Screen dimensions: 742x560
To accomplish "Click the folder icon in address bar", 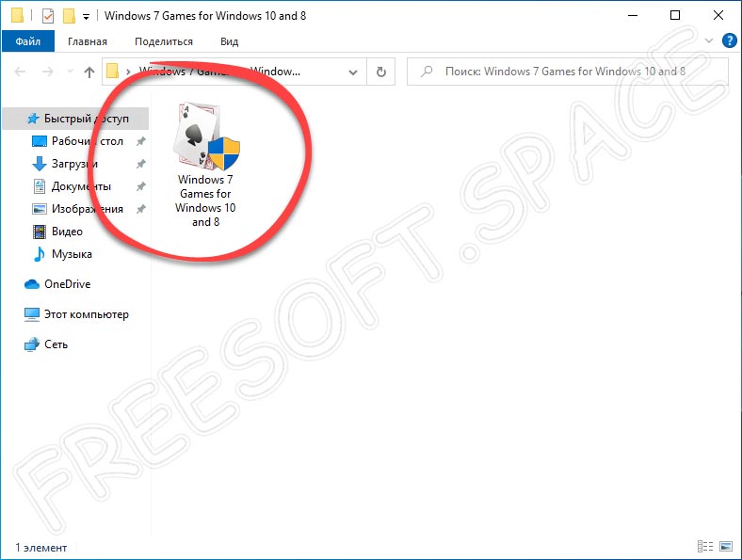I will [x=113, y=72].
